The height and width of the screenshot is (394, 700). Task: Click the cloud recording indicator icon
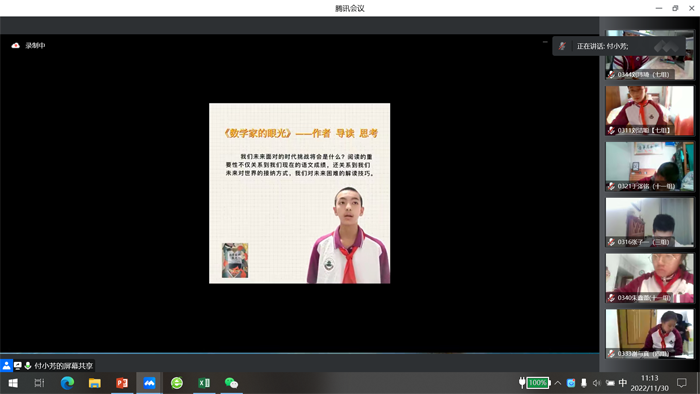(16, 46)
